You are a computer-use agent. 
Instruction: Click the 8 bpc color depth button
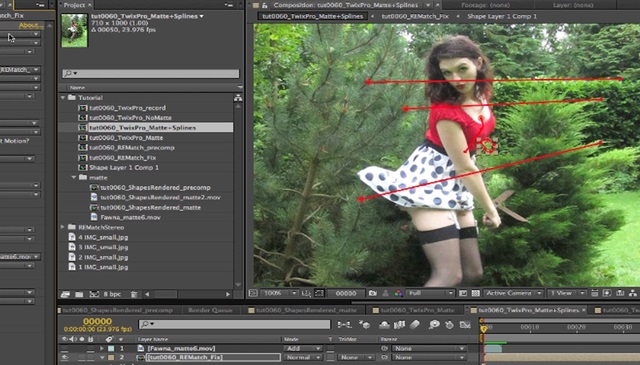[x=112, y=294]
